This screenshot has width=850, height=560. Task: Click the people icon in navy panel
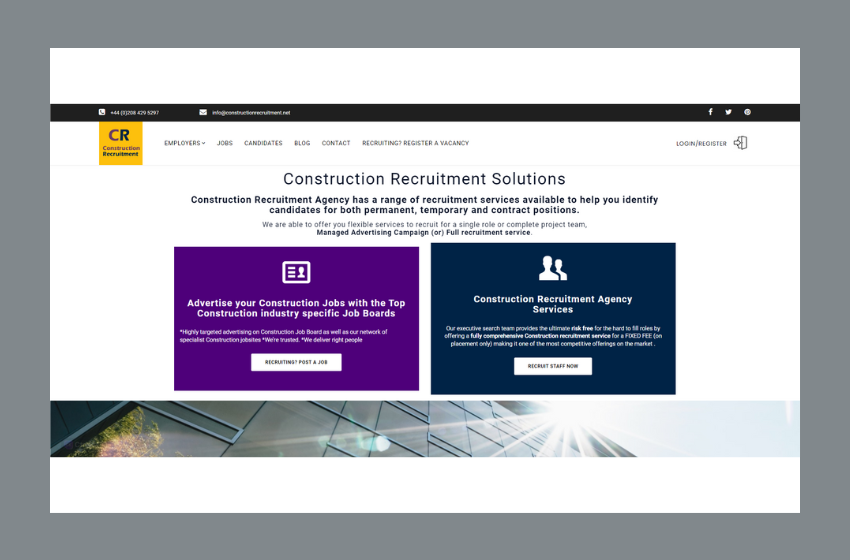[552, 268]
